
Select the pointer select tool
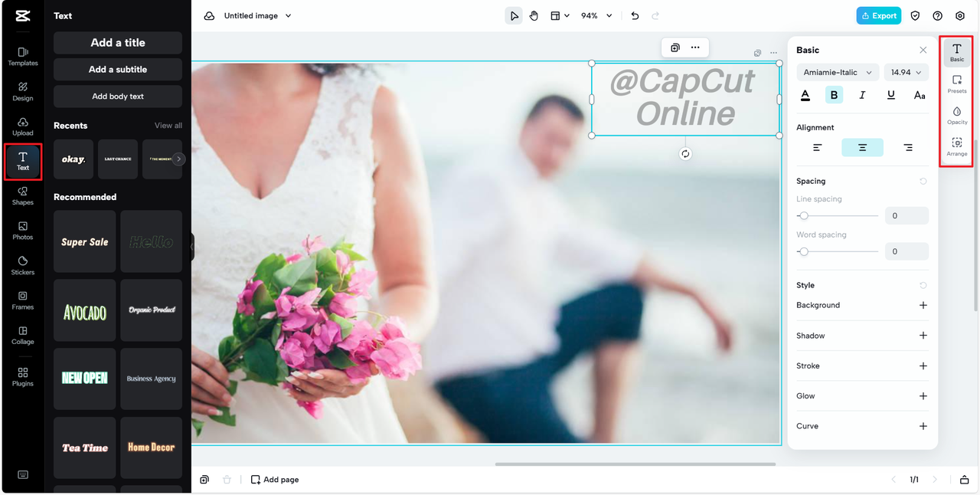(514, 15)
